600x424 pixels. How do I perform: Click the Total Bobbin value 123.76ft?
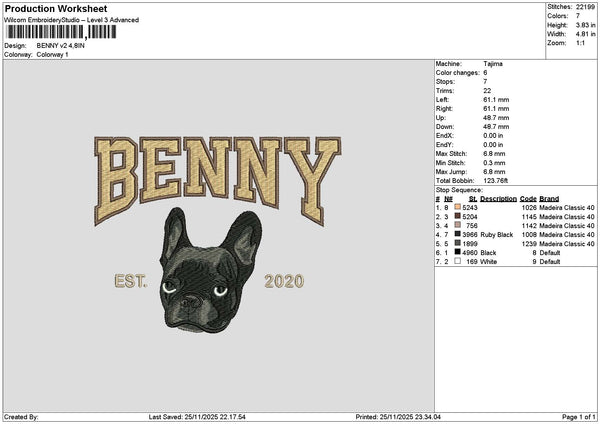(496, 181)
